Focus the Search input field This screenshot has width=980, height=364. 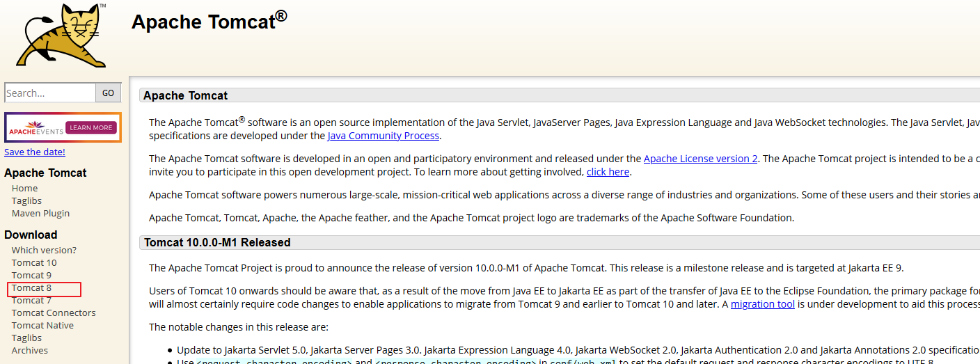click(50, 93)
